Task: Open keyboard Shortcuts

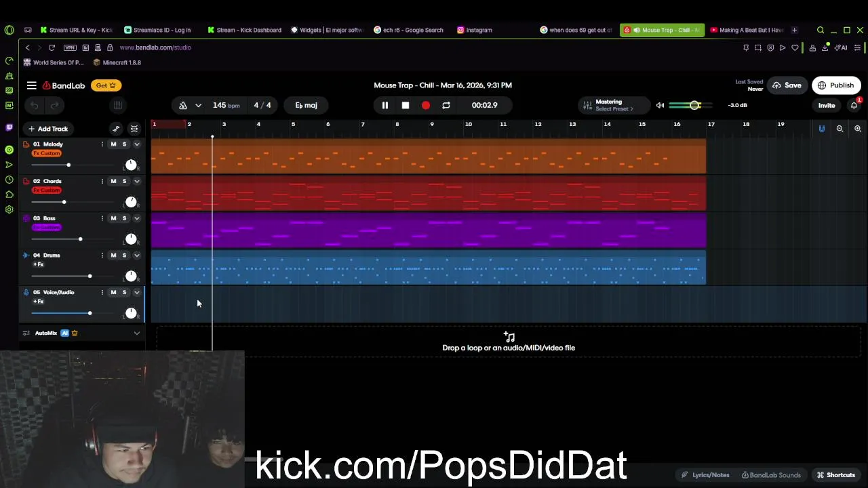Action: pos(836,475)
